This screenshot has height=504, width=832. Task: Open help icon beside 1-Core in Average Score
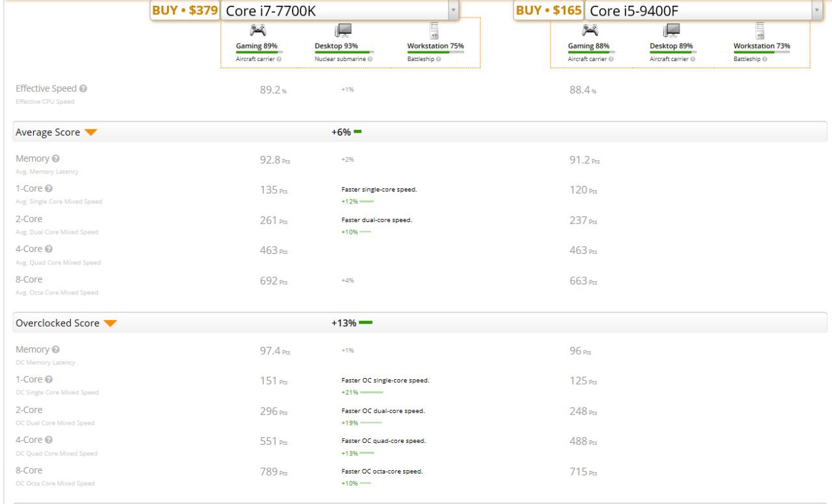click(49, 188)
